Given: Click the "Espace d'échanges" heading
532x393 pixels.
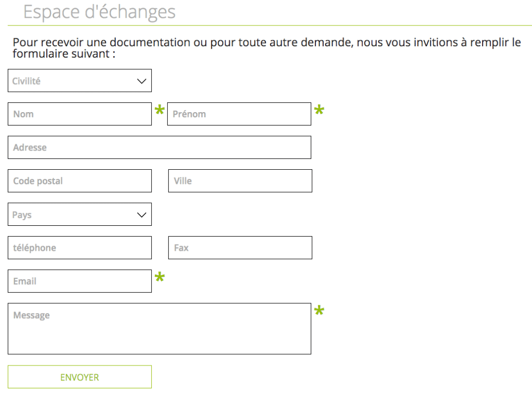Looking at the screenshot, I should [100, 12].
